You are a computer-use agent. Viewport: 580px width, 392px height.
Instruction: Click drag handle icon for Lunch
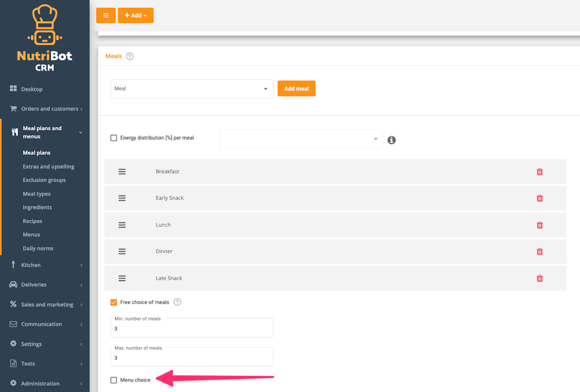point(122,225)
